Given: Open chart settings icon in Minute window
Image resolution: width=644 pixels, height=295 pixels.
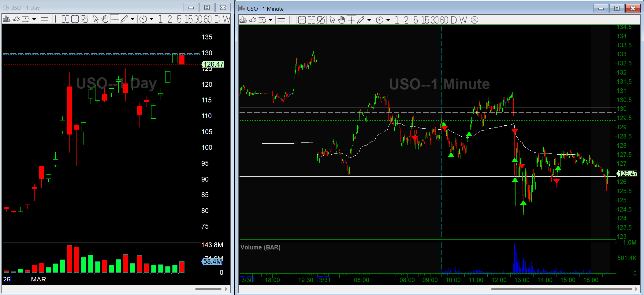Looking at the screenshot, I should click(243, 20).
